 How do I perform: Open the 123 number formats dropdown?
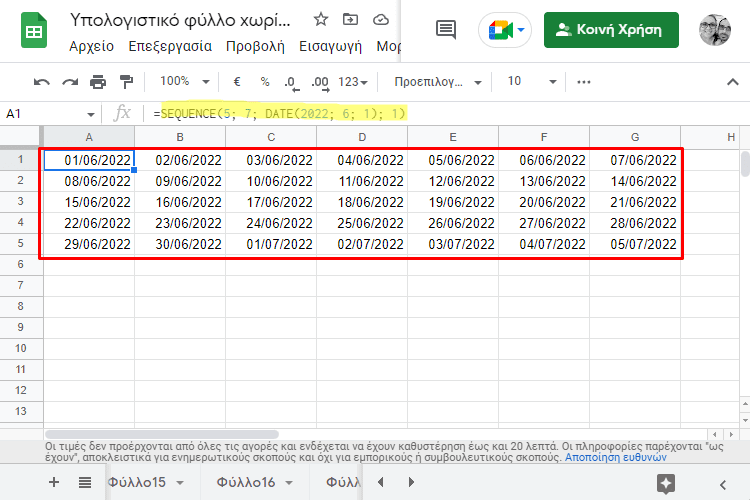(x=353, y=82)
